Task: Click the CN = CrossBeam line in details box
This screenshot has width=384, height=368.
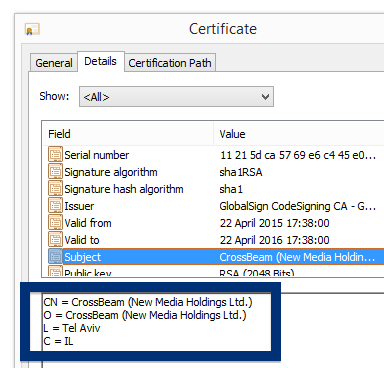Action: 148,302
